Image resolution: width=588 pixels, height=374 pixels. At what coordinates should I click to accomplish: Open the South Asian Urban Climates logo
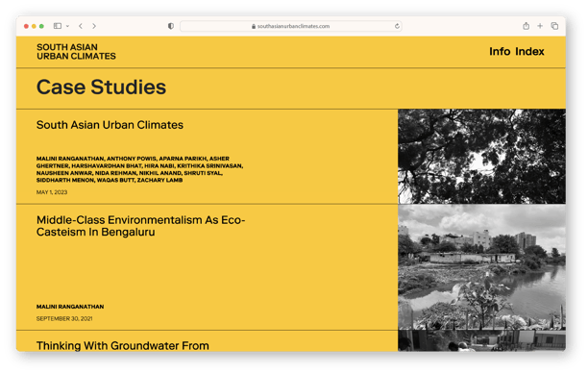pyautogui.click(x=76, y=52)
